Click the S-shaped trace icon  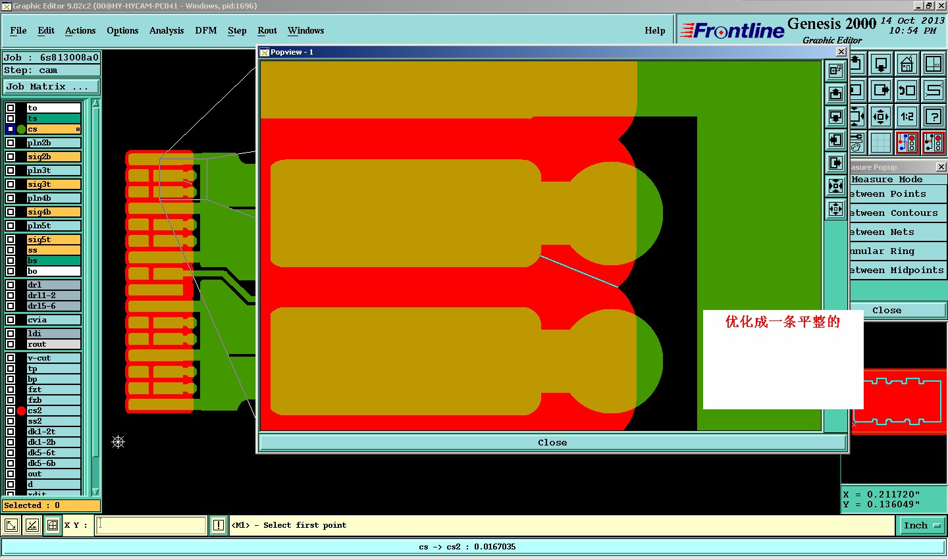coord(933,90)
